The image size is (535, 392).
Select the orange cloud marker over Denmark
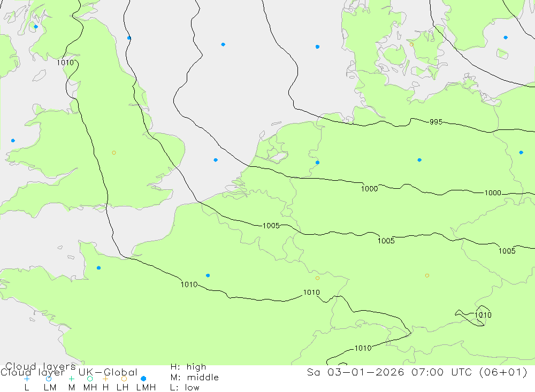(x=411, y=45)
